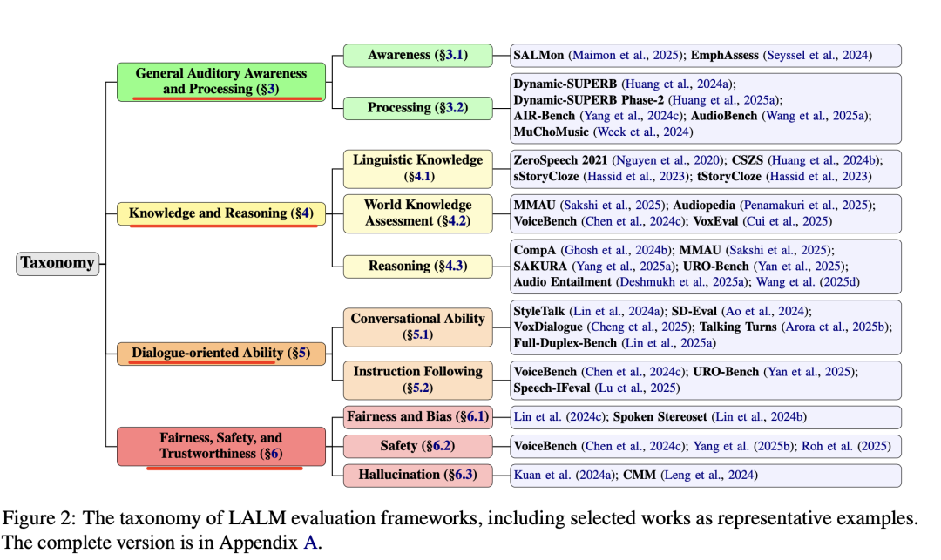Viewport: 941px width, 560px height.
Task: Open the Nguyen et al., 2020 citation
Action: pos(668,160)
